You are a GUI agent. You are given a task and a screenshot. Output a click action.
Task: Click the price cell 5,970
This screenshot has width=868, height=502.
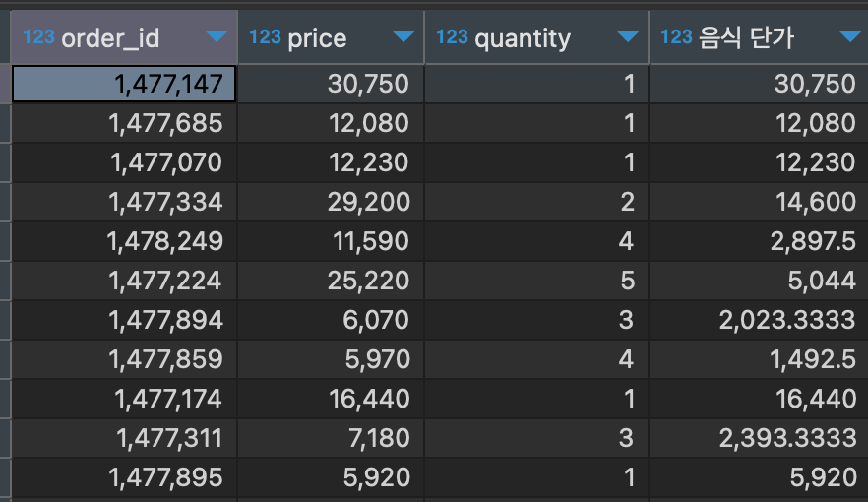pyautogui.click(x=331, y=358)
